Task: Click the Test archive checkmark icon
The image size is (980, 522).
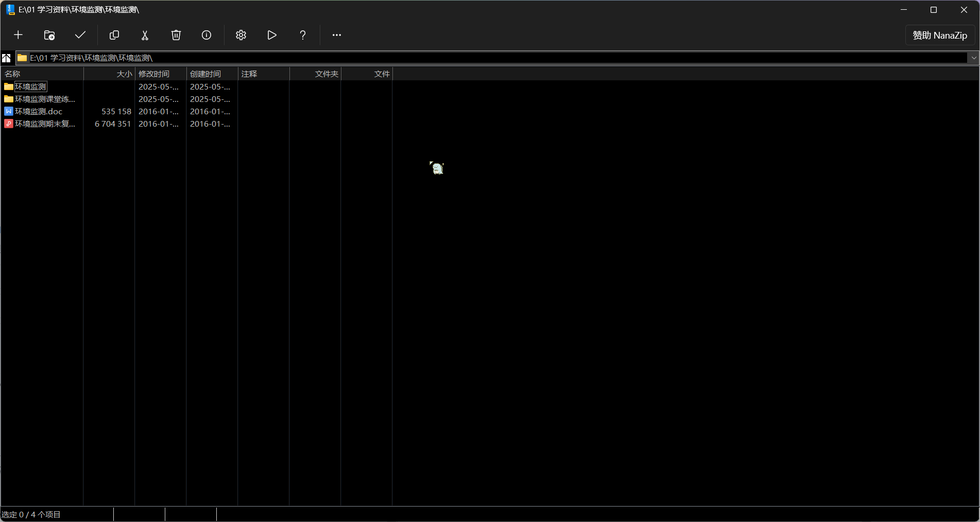Action: pyautogui.click(x=80, y=35)
